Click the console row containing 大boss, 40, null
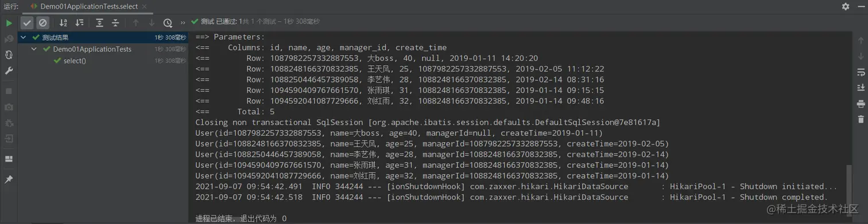This screenshot has width=868, height=224. 367,58
